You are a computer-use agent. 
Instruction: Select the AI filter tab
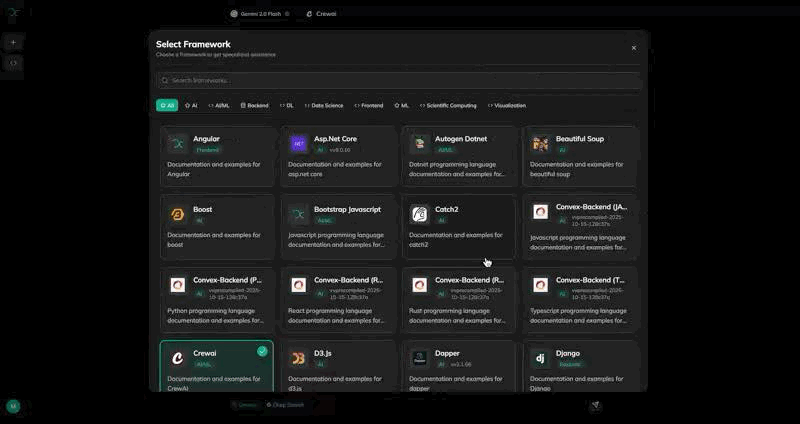191,106
